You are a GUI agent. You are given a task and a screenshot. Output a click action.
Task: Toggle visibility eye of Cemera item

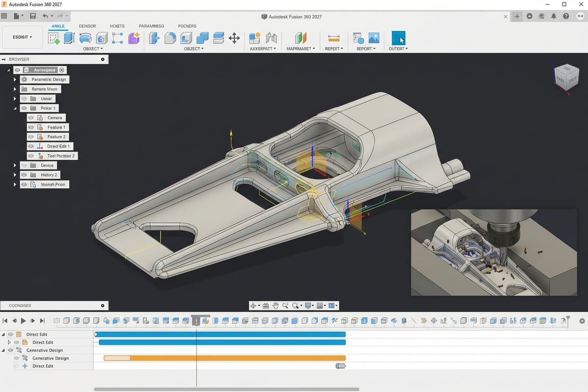(x=31, y=118)
